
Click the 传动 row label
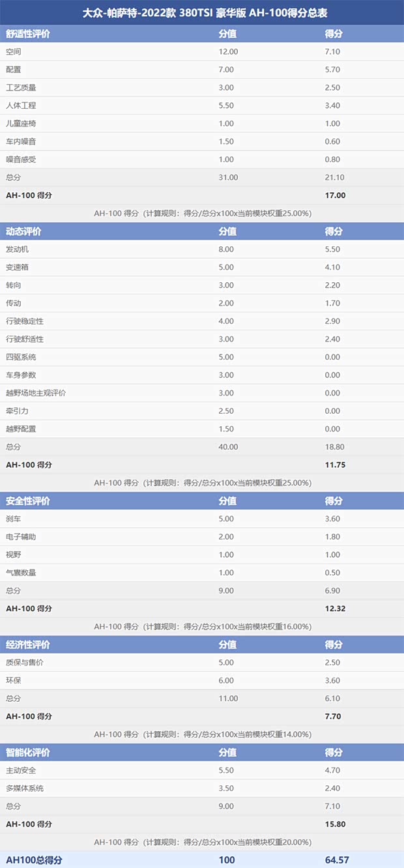(14, 303)
